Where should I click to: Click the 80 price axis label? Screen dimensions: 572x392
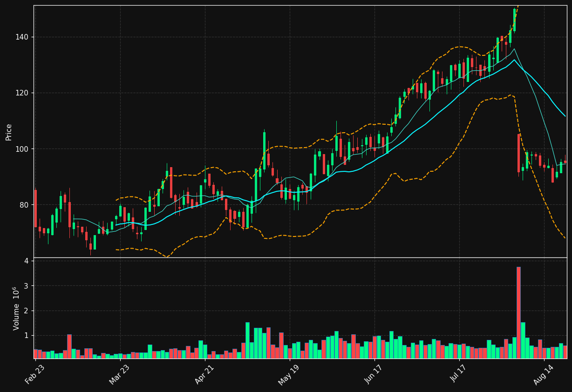pyautogui.click(x=25, y=205)
